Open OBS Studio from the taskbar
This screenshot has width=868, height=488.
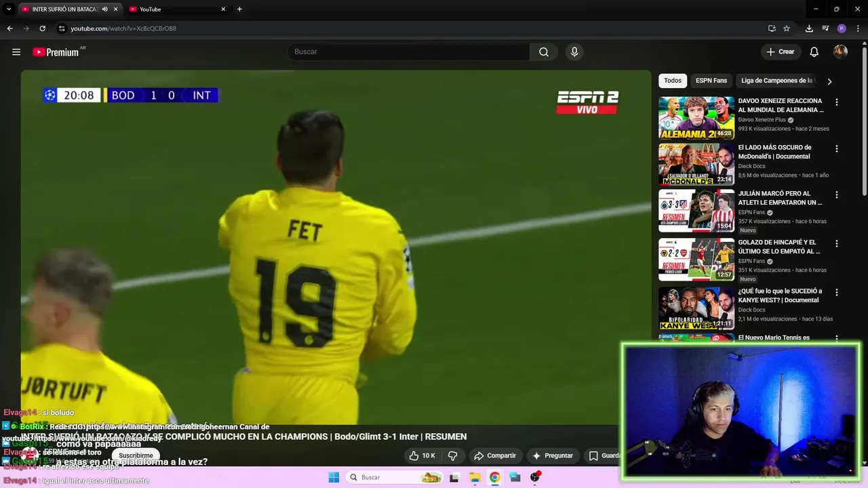535,477
